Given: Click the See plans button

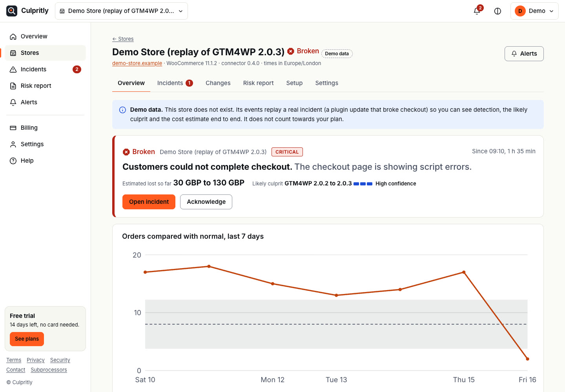Looking at the screenshot, I should (27, 339).
